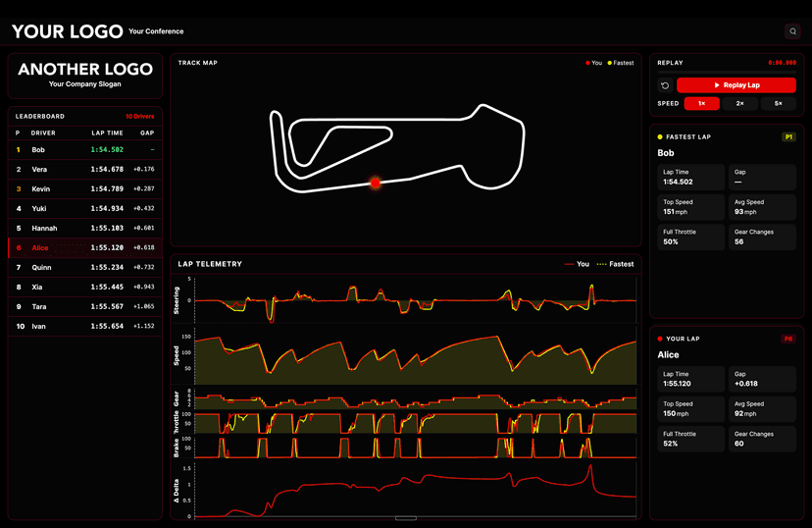Click the reset replay icon

[665, 85]
